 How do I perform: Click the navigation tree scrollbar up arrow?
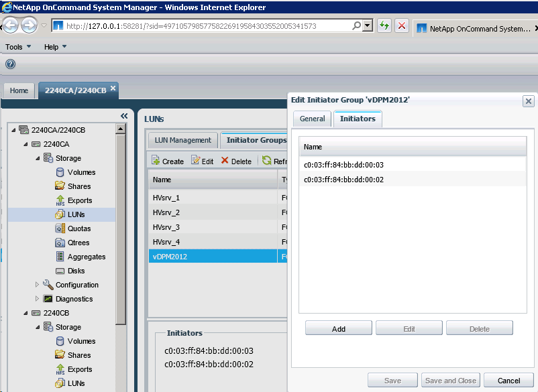[x=121, y=129]
